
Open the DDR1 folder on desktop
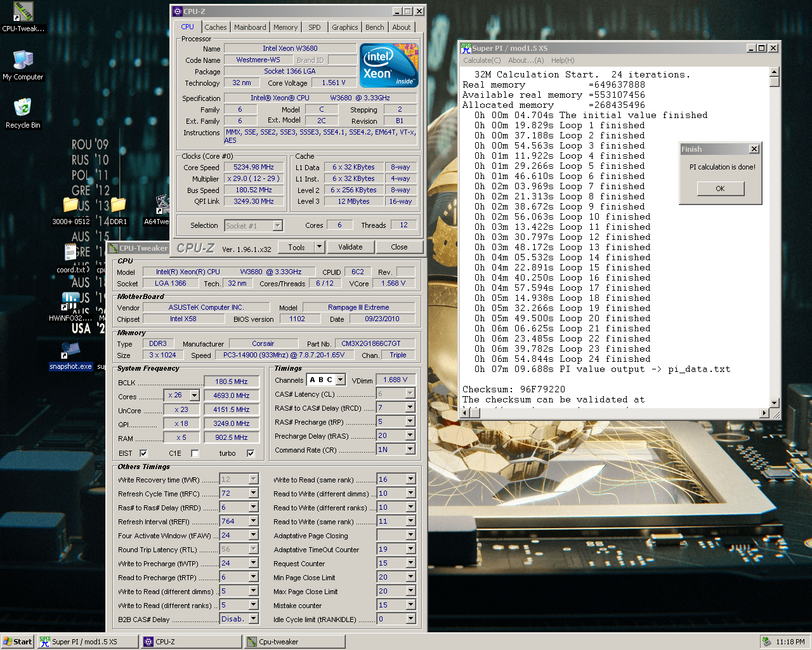click(x=119, y=211)
